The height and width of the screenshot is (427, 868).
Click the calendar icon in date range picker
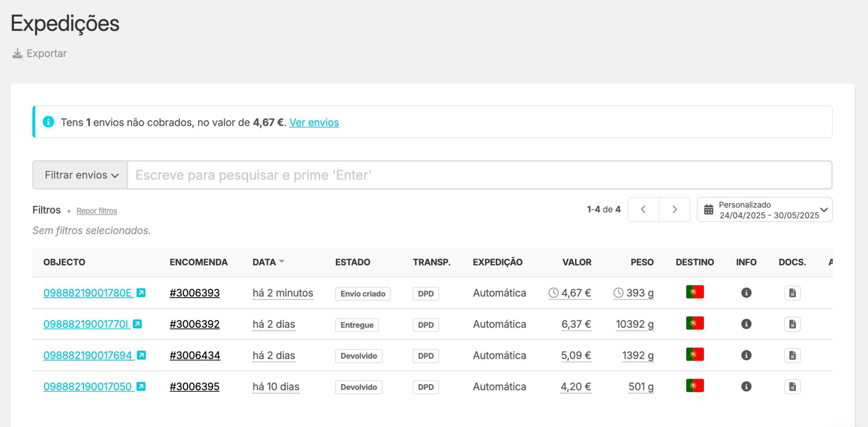tap(708, 210)
